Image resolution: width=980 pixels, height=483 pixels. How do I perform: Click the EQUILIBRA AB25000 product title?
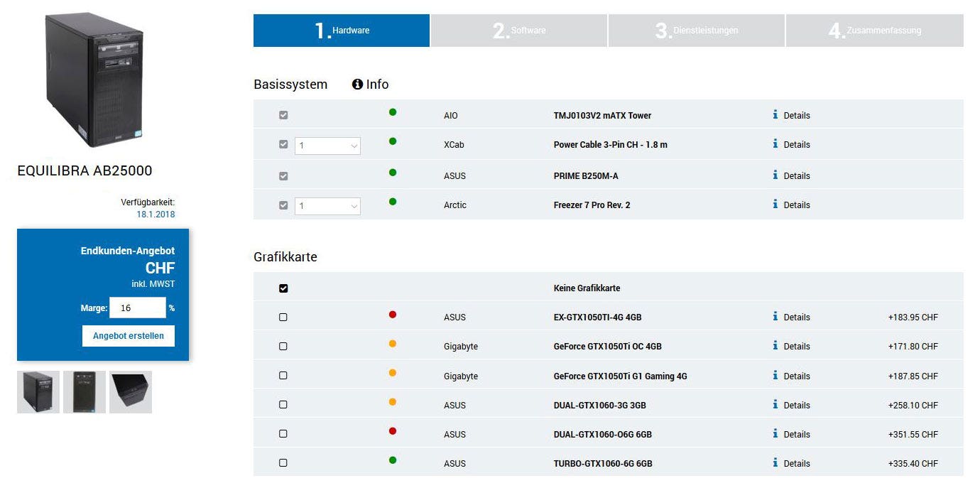pos(85,170)
